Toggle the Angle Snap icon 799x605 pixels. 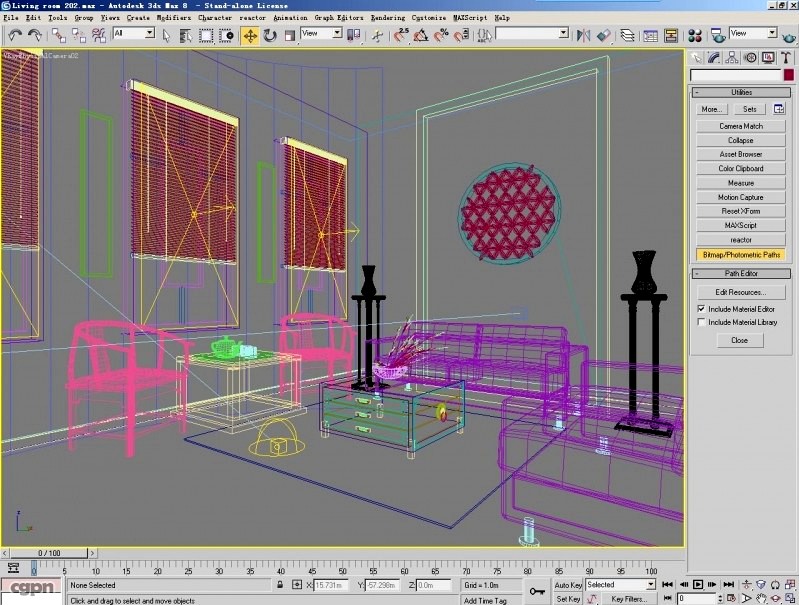point(421,35)
